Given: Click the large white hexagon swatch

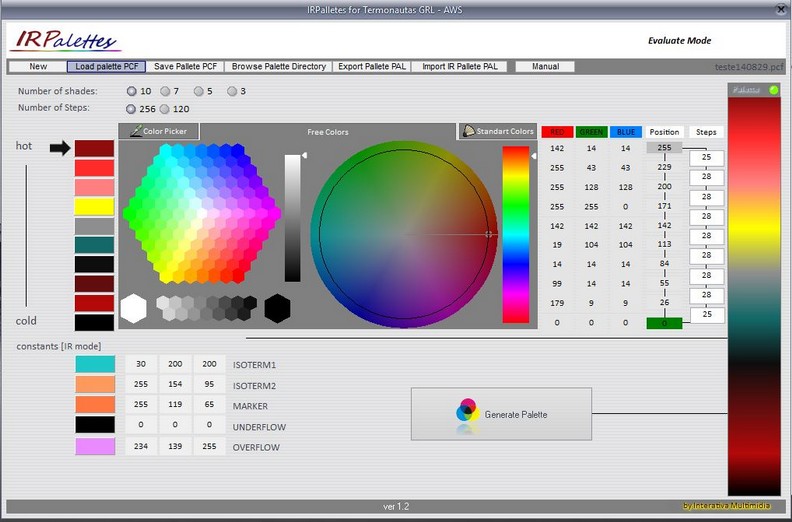Looking at the screenshot, I should point(133,308).
